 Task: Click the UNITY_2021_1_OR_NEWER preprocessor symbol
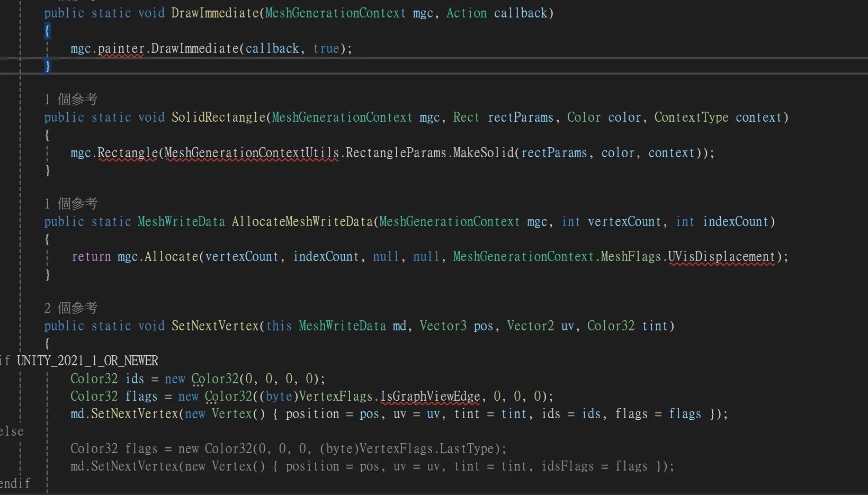point(87,361)
